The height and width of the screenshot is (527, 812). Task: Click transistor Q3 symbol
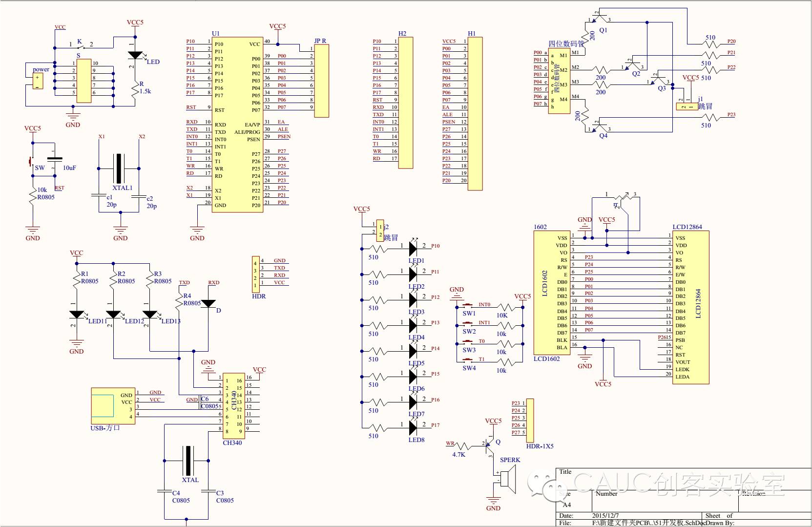658,79
